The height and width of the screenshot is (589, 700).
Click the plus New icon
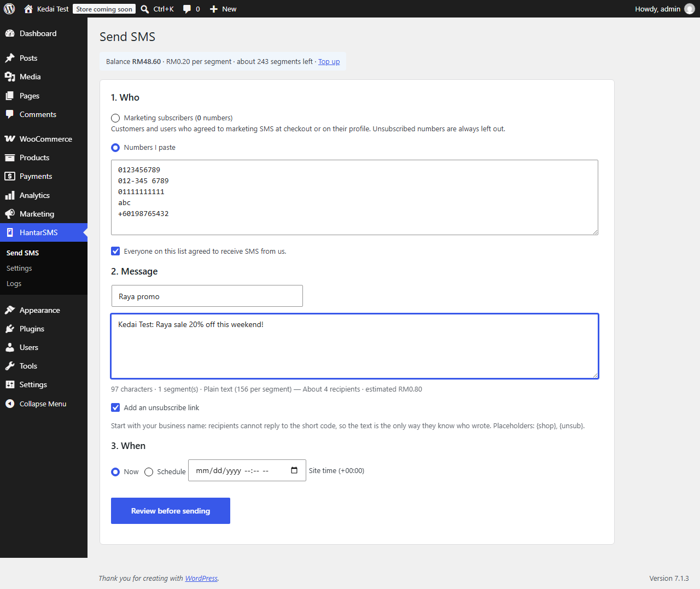[214, 9]
